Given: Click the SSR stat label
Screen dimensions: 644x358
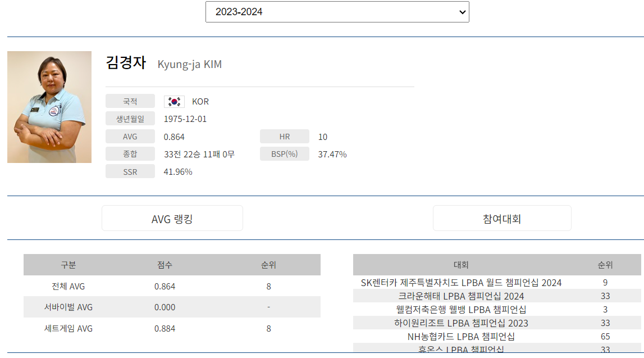Looking at the screenshot, I should click(x=130, y=171).
